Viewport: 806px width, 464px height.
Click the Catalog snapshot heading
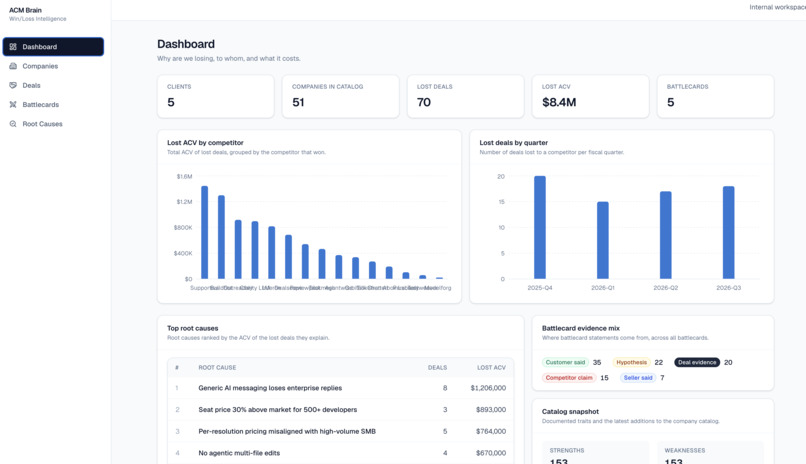coord(570,412)
